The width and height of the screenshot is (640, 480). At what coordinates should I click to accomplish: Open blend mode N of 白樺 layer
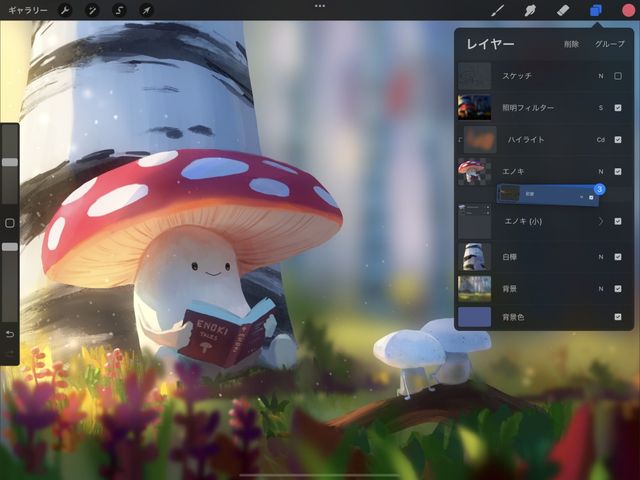pyautogui.click(x=601, y=257)
